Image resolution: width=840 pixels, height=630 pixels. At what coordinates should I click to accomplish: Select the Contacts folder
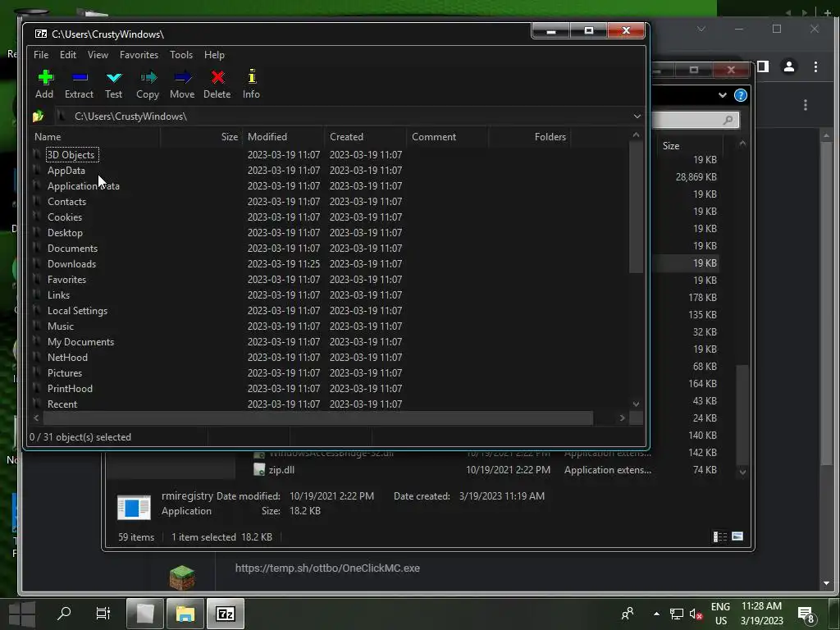pyautogui.click(x=66, y=202)
